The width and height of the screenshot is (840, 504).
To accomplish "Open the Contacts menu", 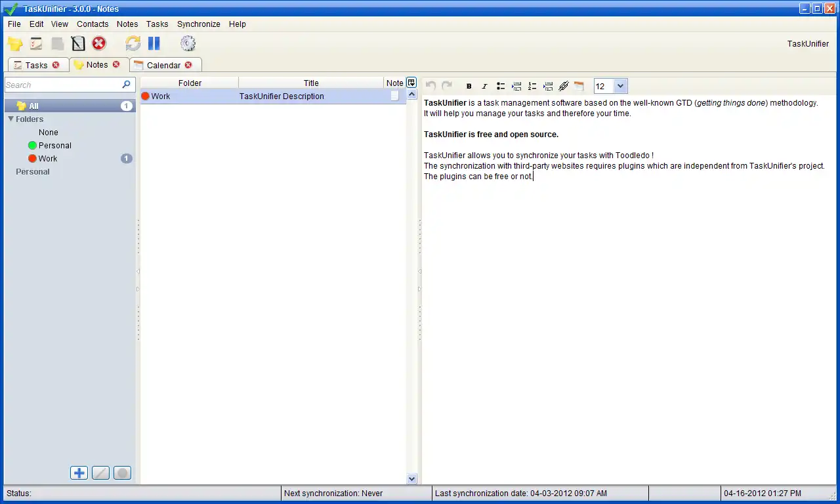I will [x=93, y=24].
